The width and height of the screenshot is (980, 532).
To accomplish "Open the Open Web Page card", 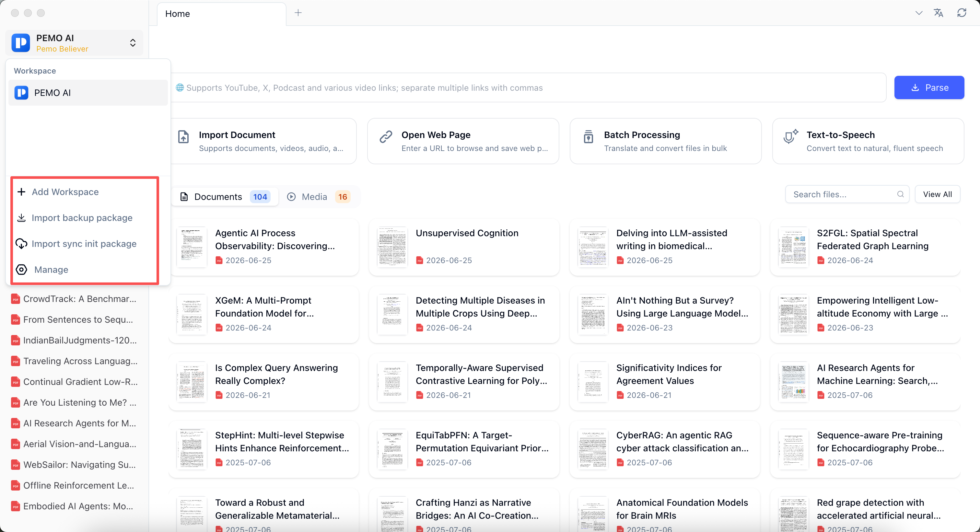I will click(x=463, y=141).
